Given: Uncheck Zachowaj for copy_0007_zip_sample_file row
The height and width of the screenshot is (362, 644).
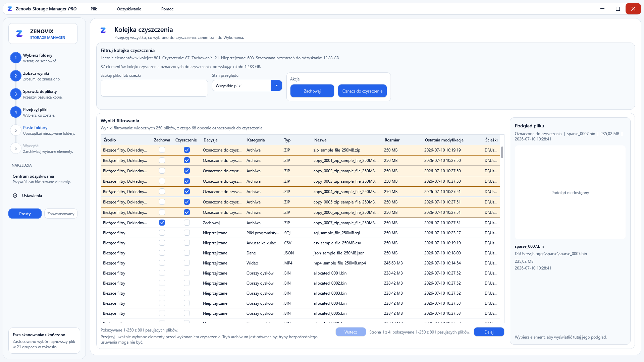Looking at the screenshot, I should click(x=162, y=223).
